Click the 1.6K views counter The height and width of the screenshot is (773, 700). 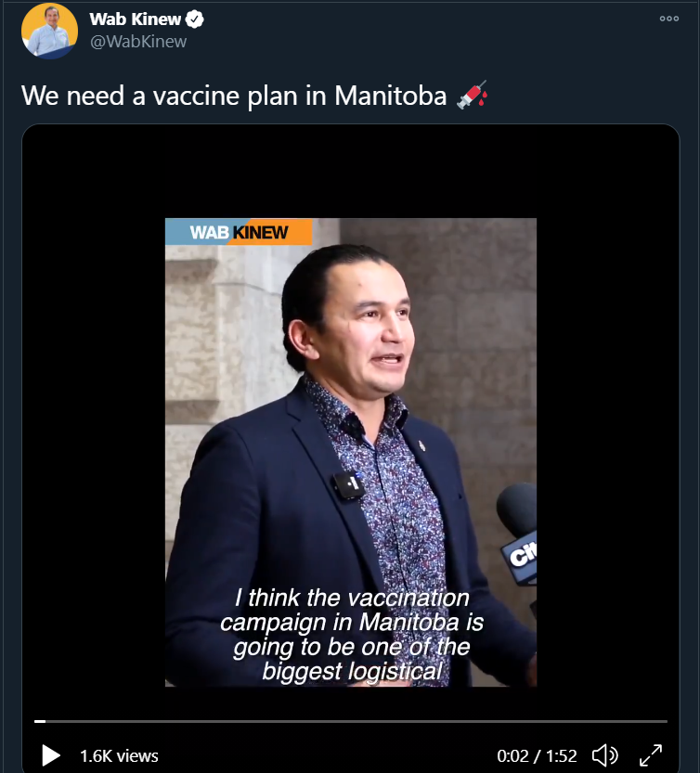[x=119, y=756]
